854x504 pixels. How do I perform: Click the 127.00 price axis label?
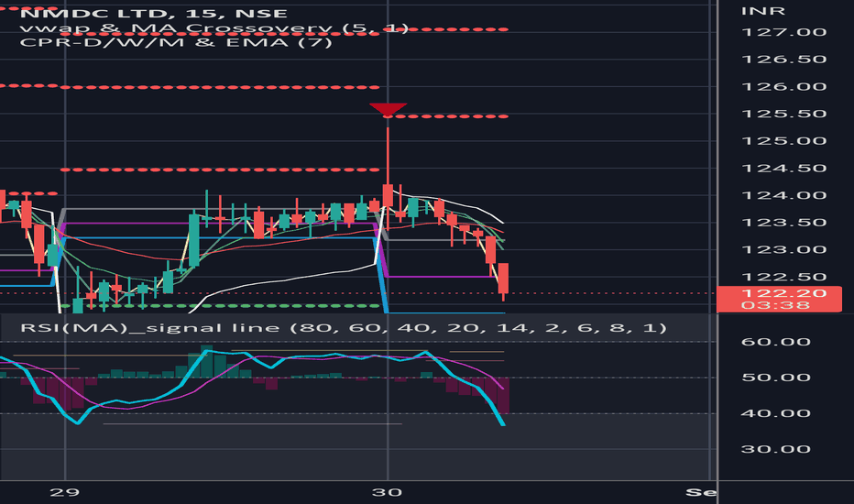click(783, 32)
